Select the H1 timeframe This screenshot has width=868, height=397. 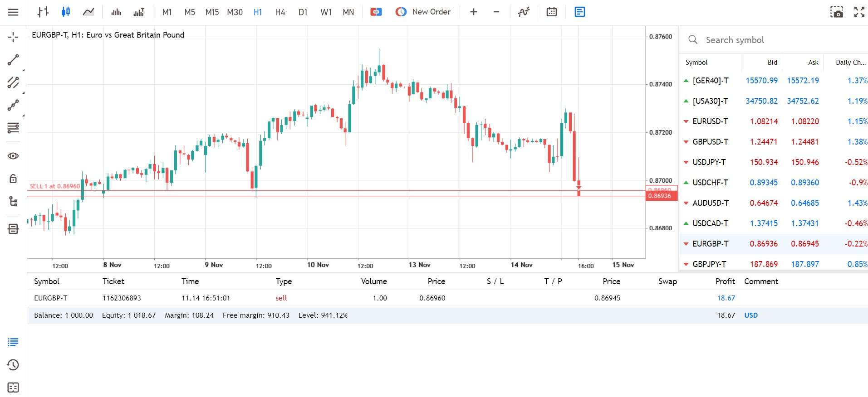[258, 12]
